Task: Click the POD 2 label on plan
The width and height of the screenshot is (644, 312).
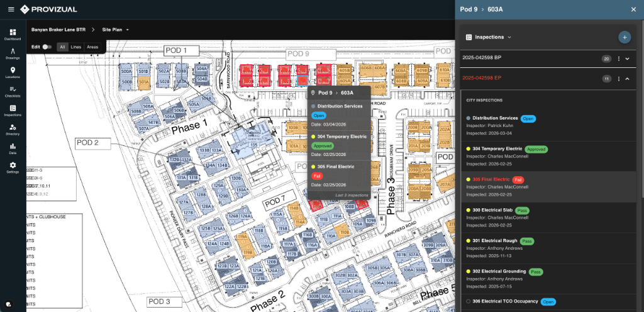Action: click(93, 143)
